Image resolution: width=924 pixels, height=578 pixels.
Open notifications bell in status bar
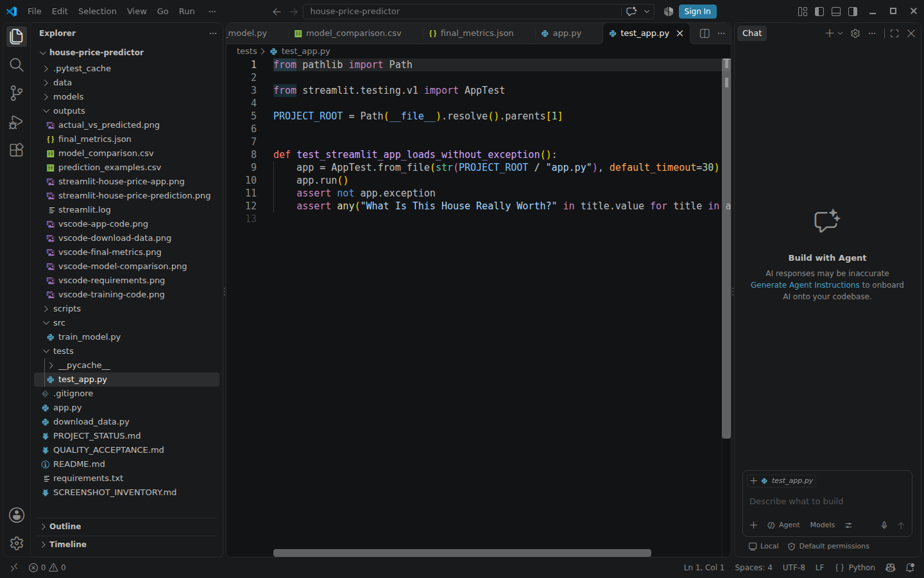[910, 568]
